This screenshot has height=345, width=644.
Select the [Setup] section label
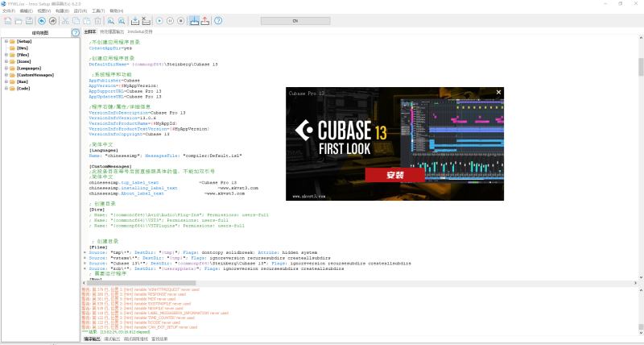pyautogui.click(x=24, y=41)
